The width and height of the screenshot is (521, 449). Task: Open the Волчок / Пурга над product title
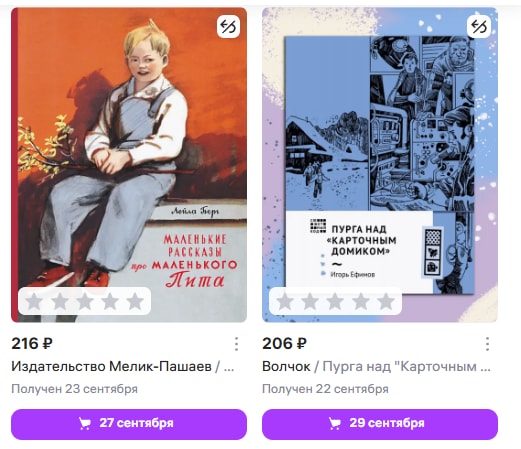(x=376, y=367)
